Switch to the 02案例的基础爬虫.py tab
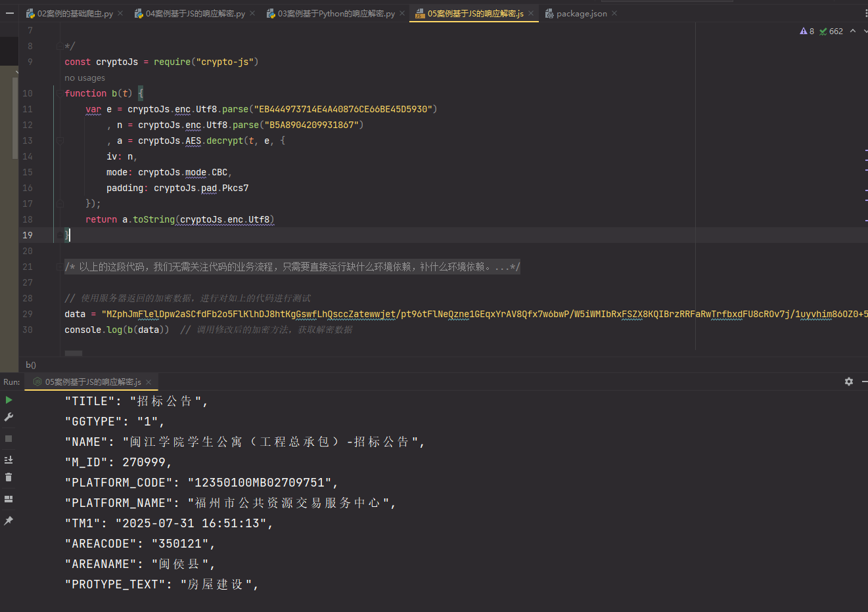Viewport: 868px width, 612px height. [x=75, y=13]
